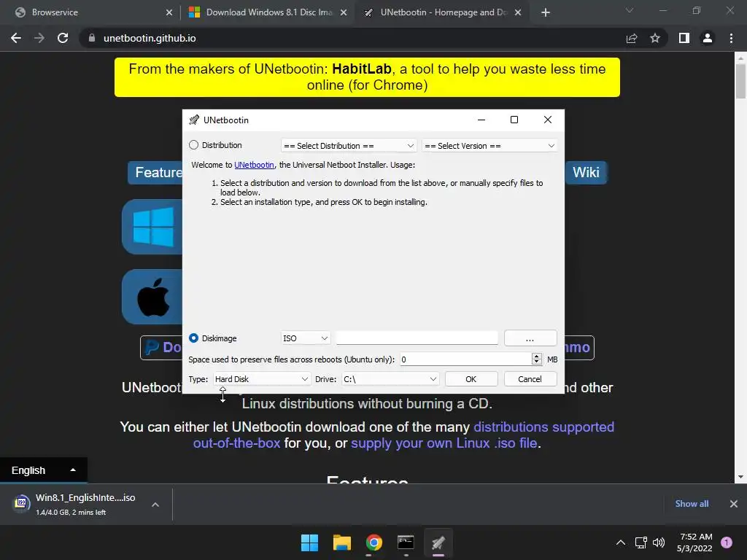Open the Chrome profile icon
This screenshot has height=560, width=747.
tap(708, 38)
